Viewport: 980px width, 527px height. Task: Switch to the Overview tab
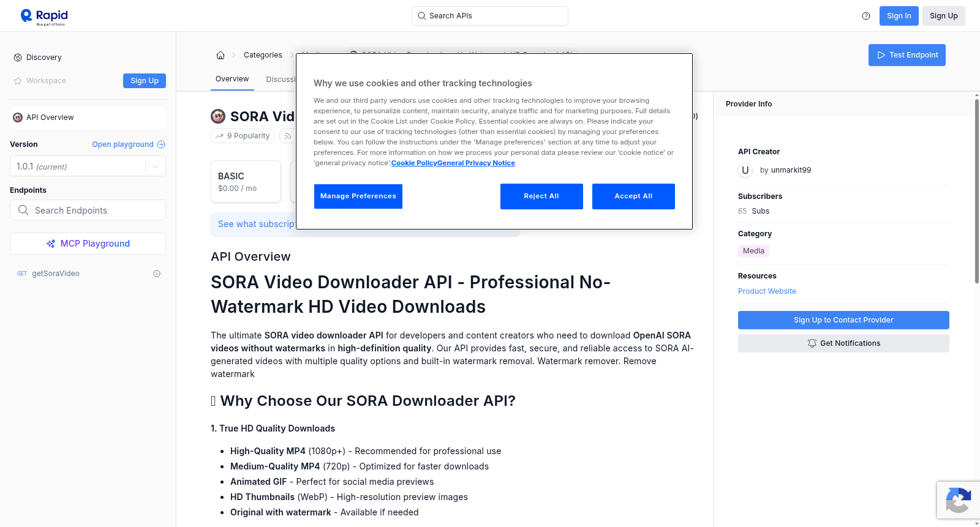[x=232, y=79]
